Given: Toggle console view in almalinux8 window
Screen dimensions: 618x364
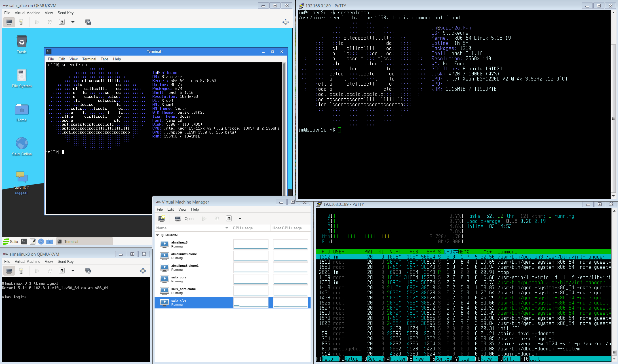Looking at the screenshot, I should [x=9, y=271].
